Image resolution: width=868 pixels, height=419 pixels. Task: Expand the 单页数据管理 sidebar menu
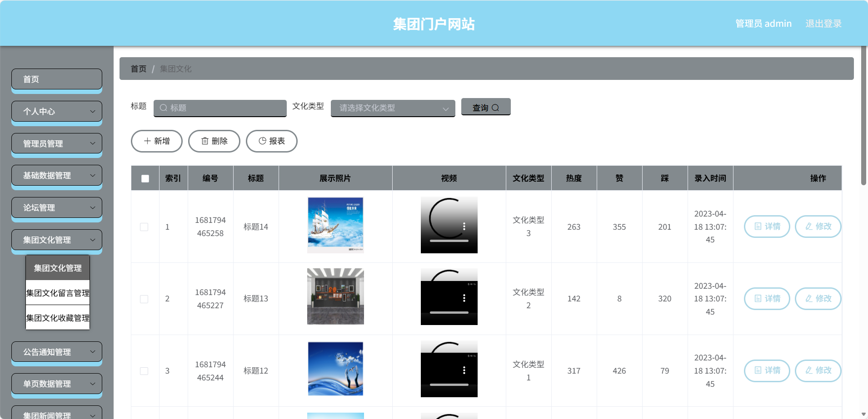[x=57, y=384]
